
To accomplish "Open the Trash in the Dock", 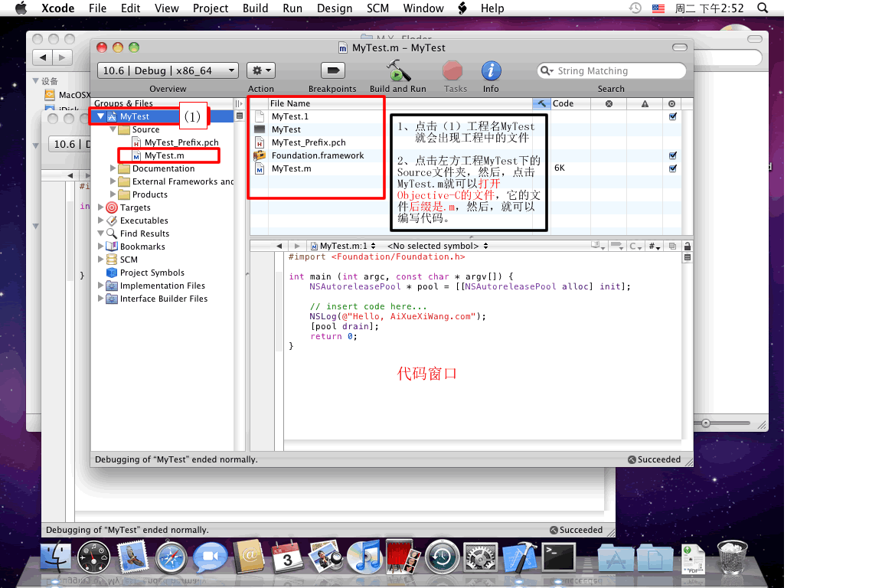I will (733, 557).
